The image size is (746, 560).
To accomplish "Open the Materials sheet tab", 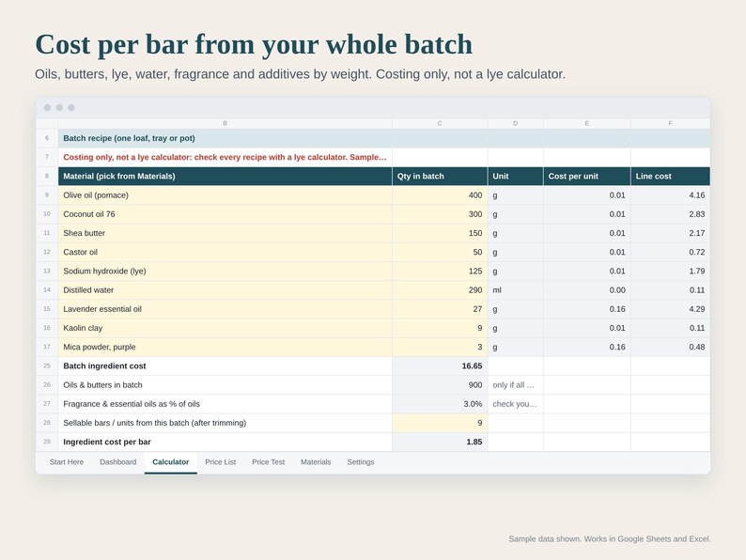I will pyautogui.click(x=316, y=462).
